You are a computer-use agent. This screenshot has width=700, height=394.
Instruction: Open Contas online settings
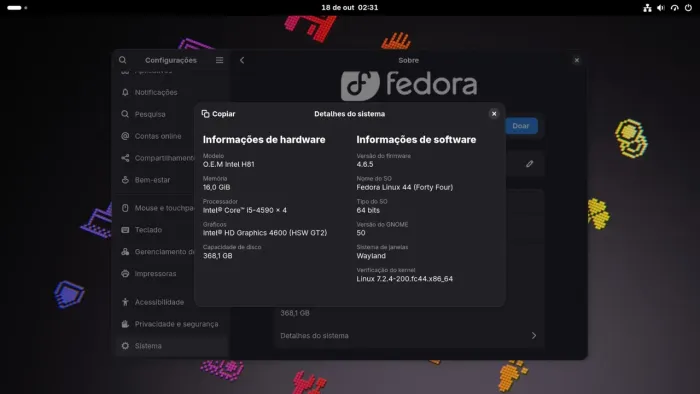click(x=172, y=136)
